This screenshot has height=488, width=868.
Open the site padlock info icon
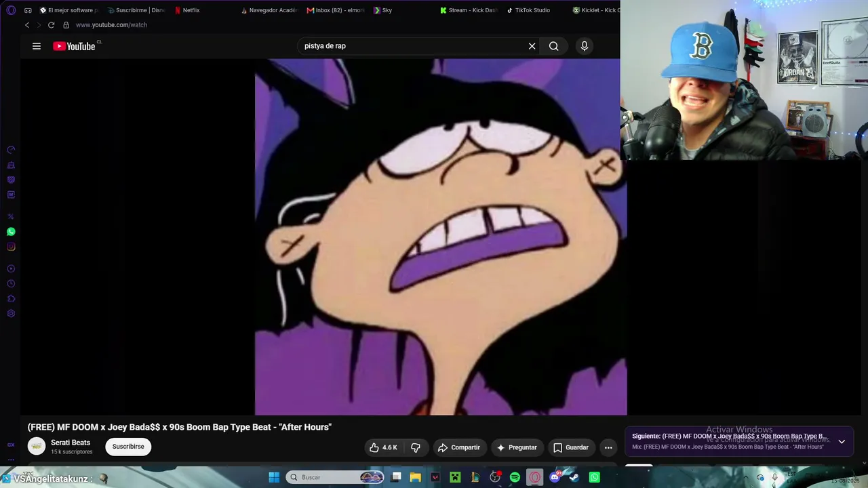[66, 25]
